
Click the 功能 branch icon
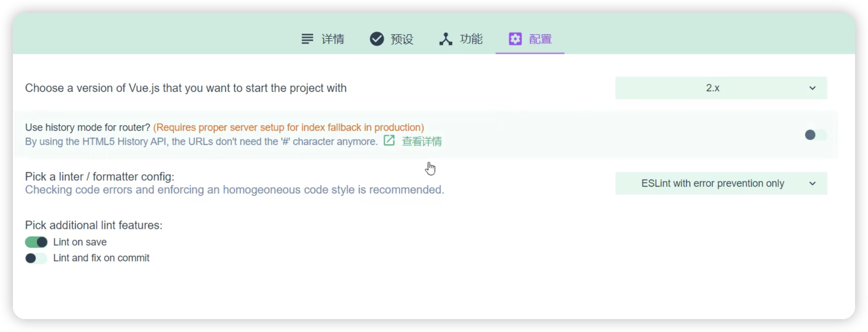(445, 39)
